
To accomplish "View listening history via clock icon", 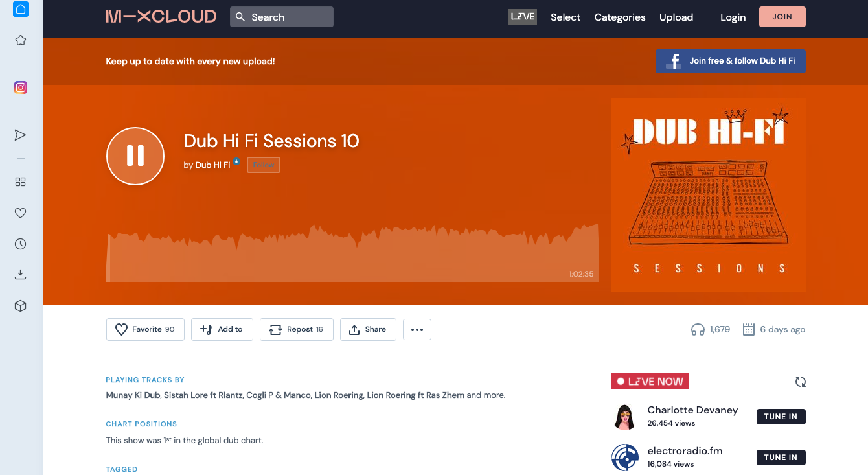I will [x=20, y=244].
